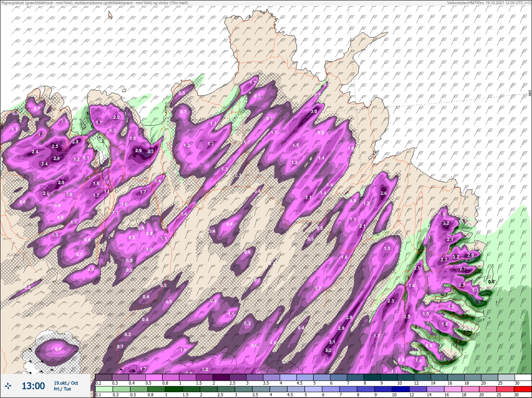
Task: Select the lightest green 0.1 legend swatch
Action: pyautogui.click(x=103, y=389)
